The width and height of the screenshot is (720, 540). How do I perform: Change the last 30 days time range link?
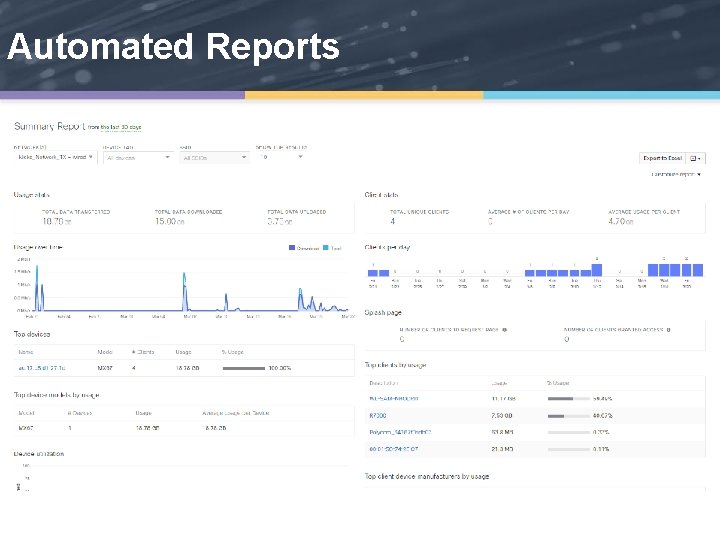114,127
